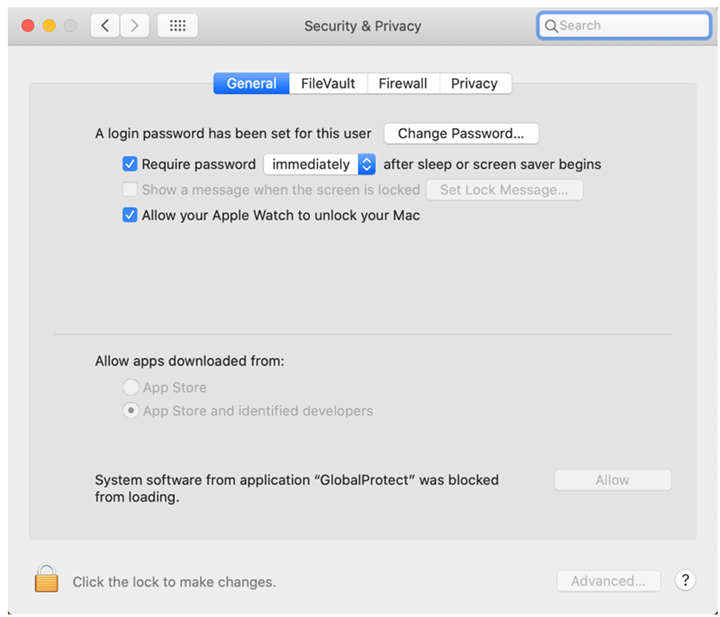Click the magnifying glass search icon
Viewport: 720px width, 617px height.
[x=551, y=26]
